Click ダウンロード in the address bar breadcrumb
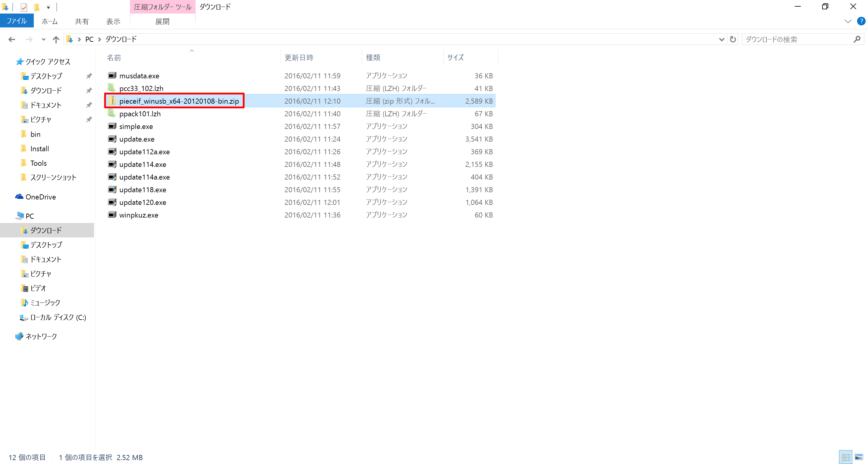 121,39
